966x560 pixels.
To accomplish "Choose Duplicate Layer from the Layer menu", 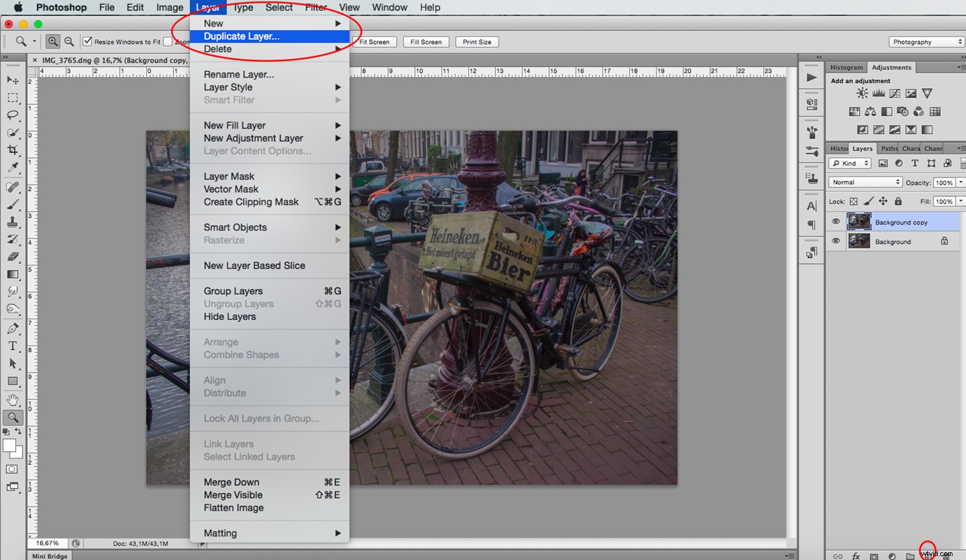I will pos(240,37).
